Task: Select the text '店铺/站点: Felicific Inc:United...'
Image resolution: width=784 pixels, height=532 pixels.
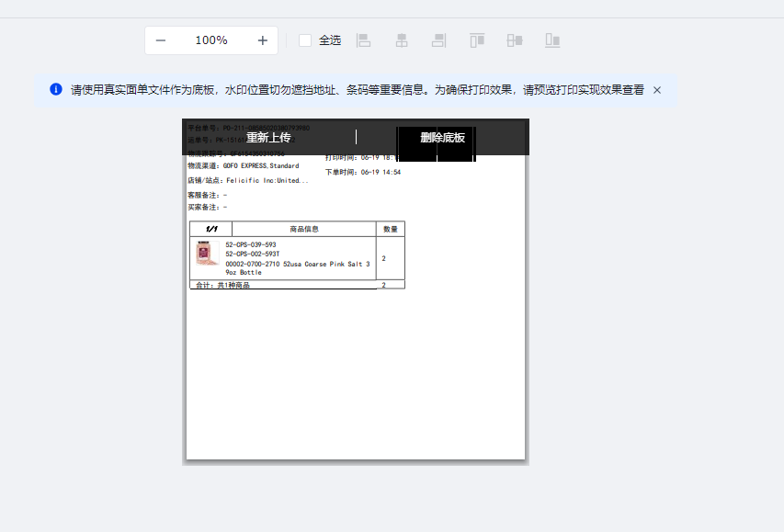Action: click(x=248, y=180)
